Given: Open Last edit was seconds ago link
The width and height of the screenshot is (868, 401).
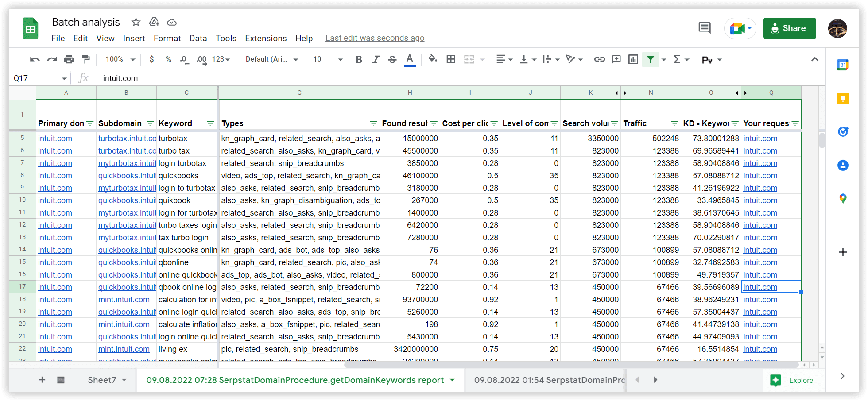Looking at the screenshot, I should (x=375, y=38).
